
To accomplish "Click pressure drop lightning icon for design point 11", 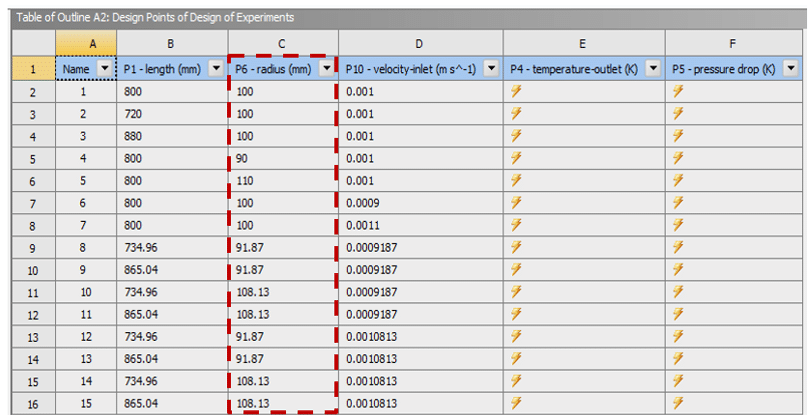I will click(678, 314).
